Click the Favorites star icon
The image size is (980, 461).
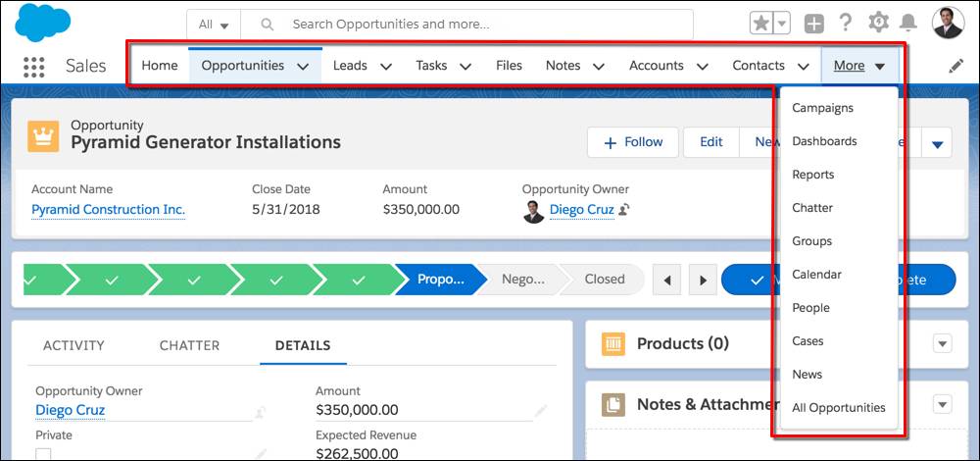760,24
